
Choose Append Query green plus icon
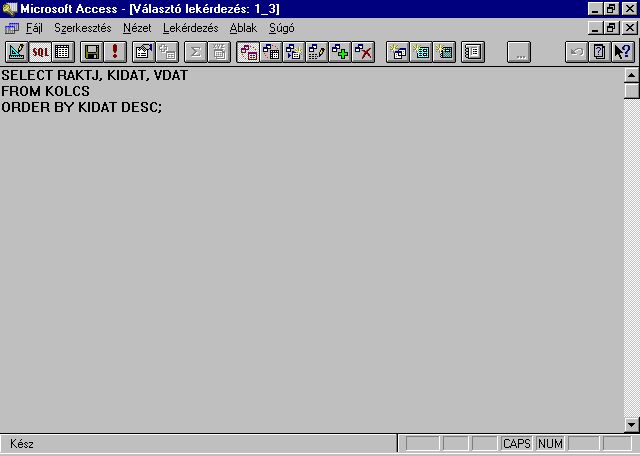click(340, 52)
